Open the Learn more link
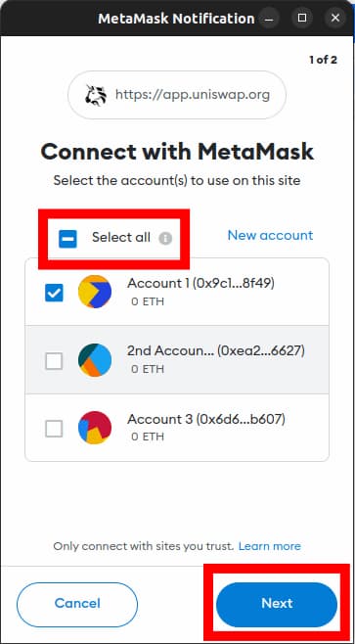Viewport: 355px width, 644px height. click(270, 546)
